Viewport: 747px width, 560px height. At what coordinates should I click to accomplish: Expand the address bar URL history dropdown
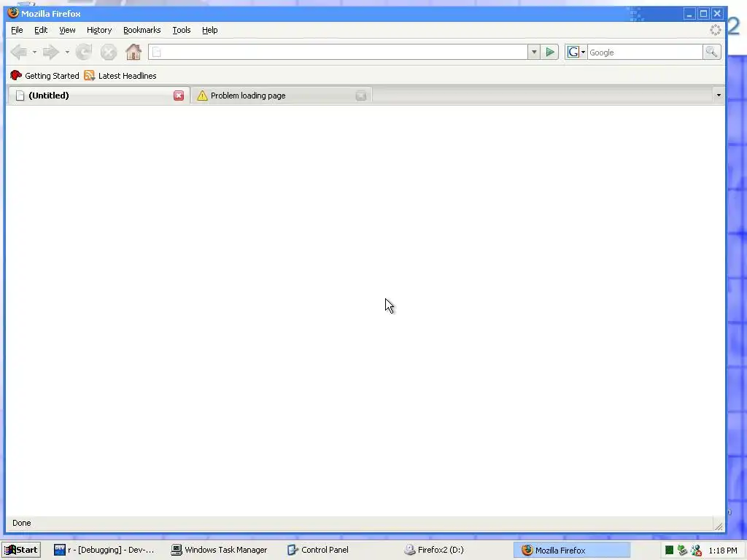tap(534, 52)
